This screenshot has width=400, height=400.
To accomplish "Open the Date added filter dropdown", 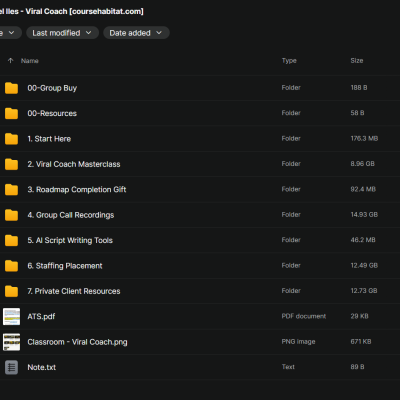I will point(136,33).
